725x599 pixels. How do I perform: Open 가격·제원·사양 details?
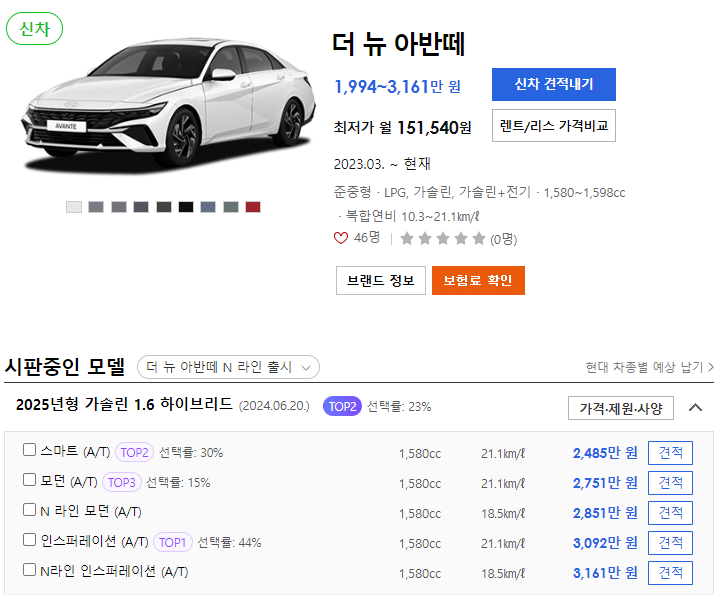click(x=621, y=408)
